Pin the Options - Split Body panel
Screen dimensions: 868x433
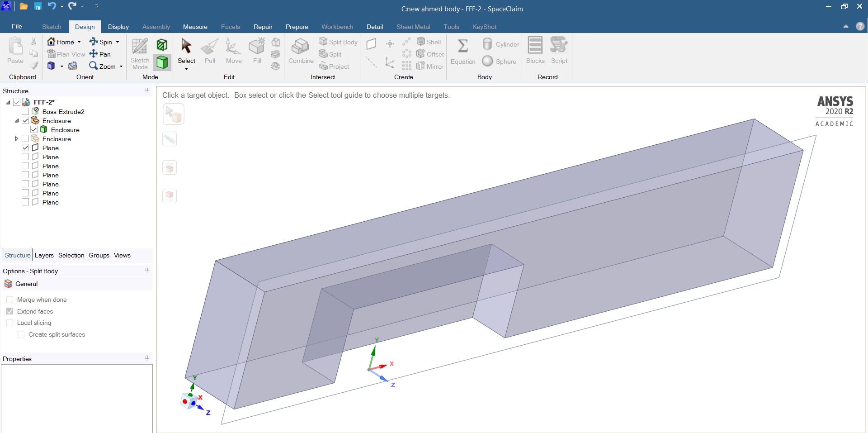pyautogui.click(x=146, y=270)
